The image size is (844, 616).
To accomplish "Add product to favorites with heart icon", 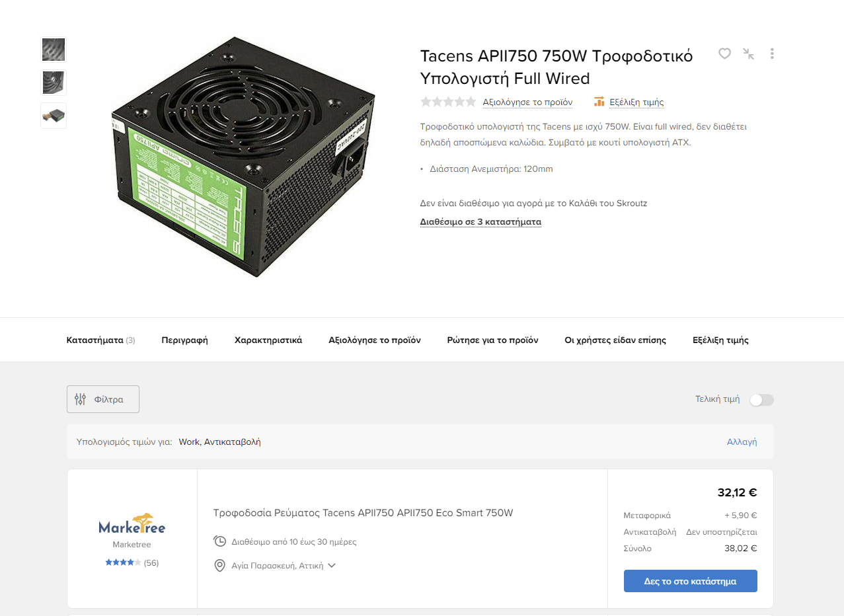I will click(x=724, y=54).
